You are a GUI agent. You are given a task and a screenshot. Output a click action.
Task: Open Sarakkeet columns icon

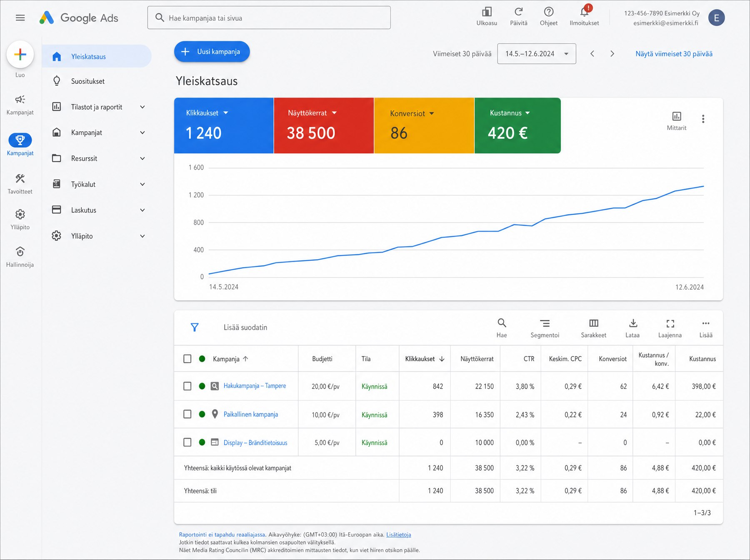594,323
